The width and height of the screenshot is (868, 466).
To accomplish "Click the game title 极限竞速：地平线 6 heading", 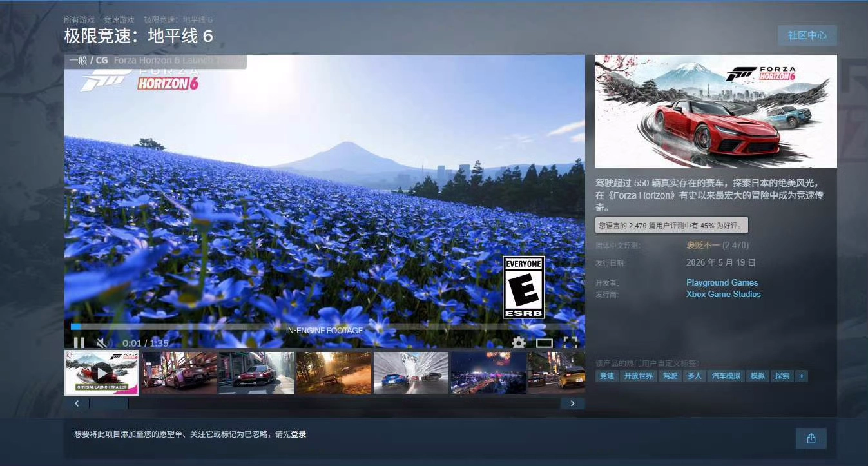I will pyautogui.click(x=139, y=36).
